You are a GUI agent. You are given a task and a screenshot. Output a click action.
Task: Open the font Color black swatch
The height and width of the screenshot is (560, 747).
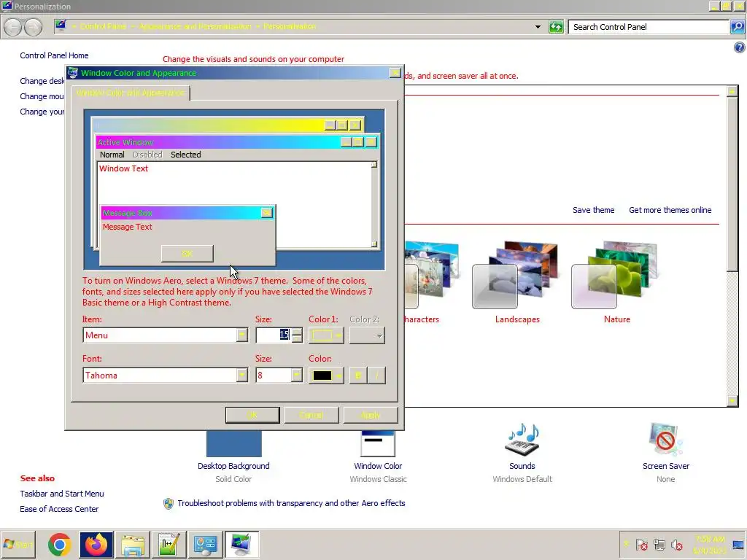click(x=326, y=376)
